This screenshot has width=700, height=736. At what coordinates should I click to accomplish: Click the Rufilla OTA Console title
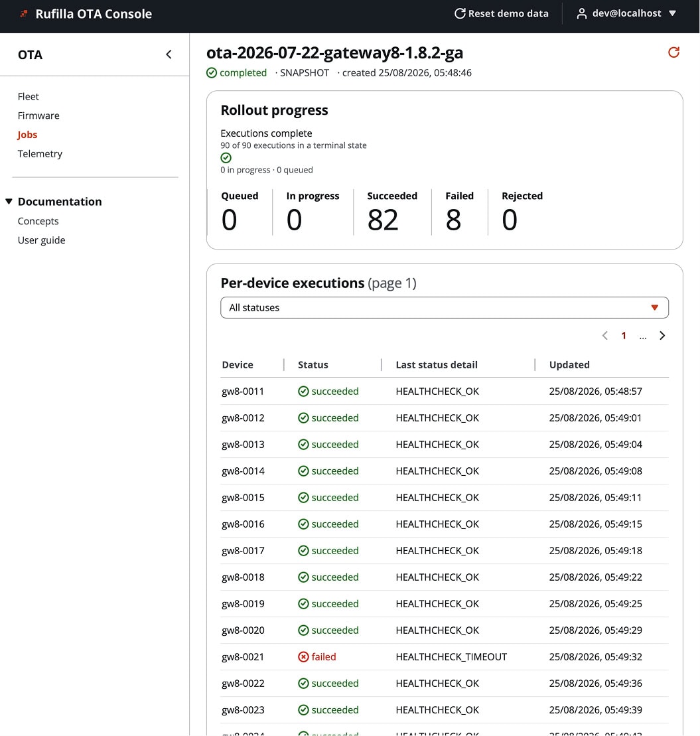94,14
